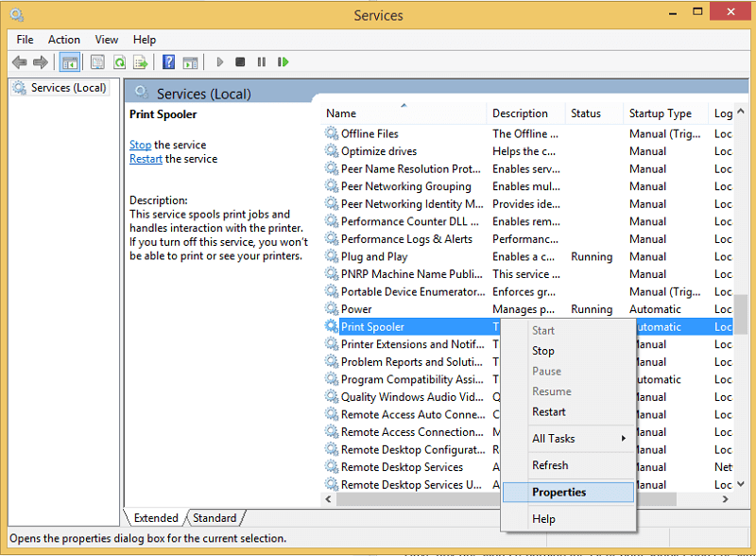Select the Performance Counter DLL ... row
Image resolution: width=756 pixels, height=556 pixels.
tap(528, 221)
